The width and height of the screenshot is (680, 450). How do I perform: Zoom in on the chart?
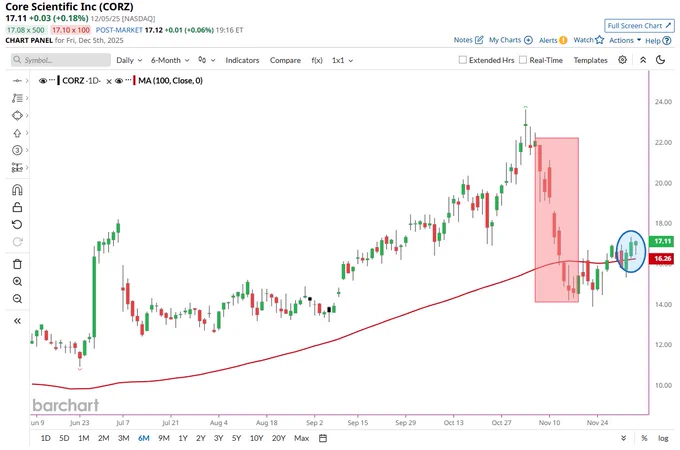click(17, 281)
